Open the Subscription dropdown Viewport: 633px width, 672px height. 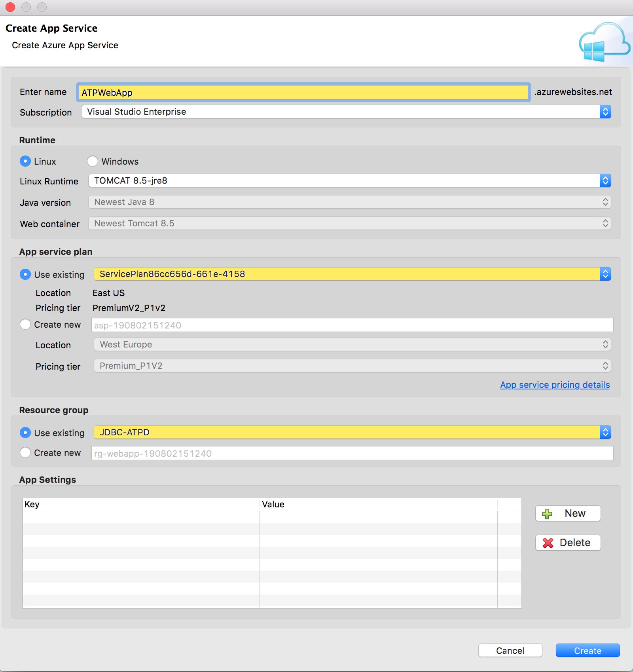(346, 112)
